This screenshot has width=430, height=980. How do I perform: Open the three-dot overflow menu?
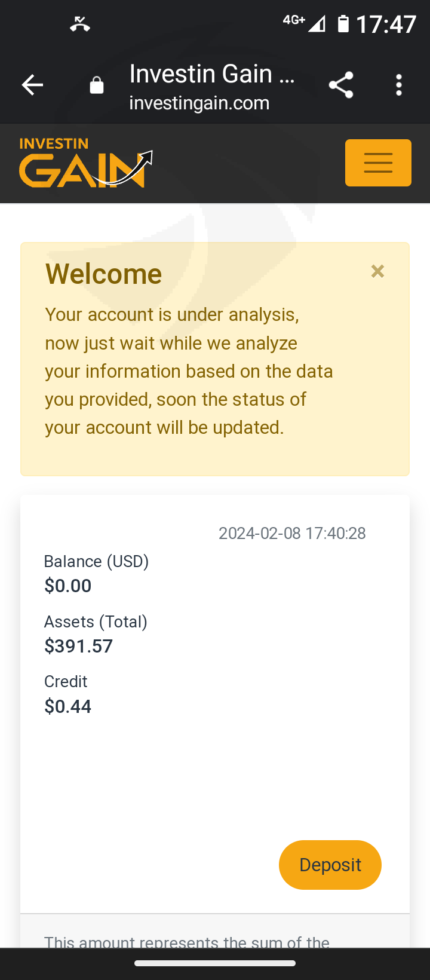coord(399,85)
